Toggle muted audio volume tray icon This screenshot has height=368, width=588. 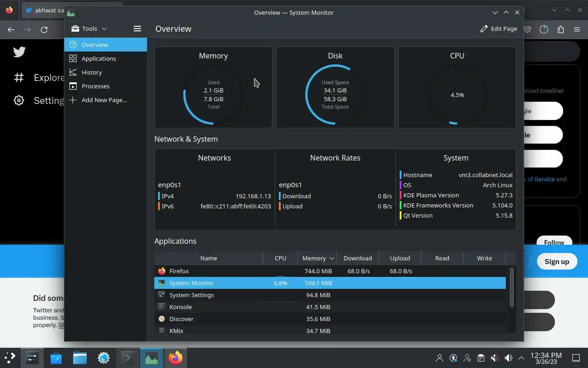point(494,357)
